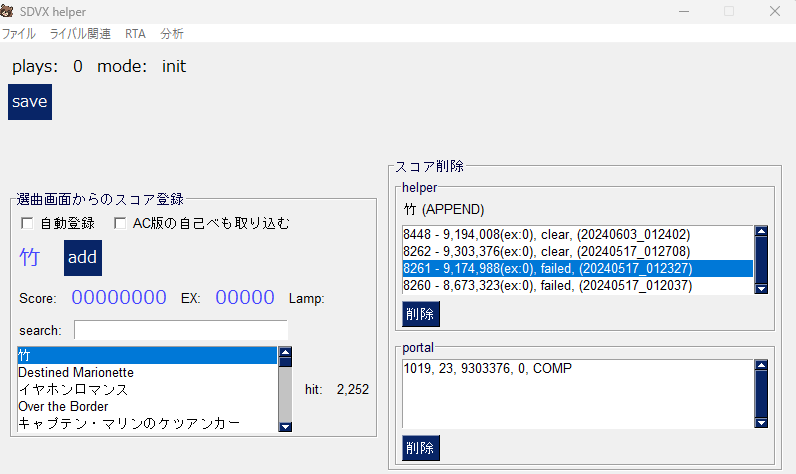
Task: Select Destined Marionette in song list
Action: (76, 372)
